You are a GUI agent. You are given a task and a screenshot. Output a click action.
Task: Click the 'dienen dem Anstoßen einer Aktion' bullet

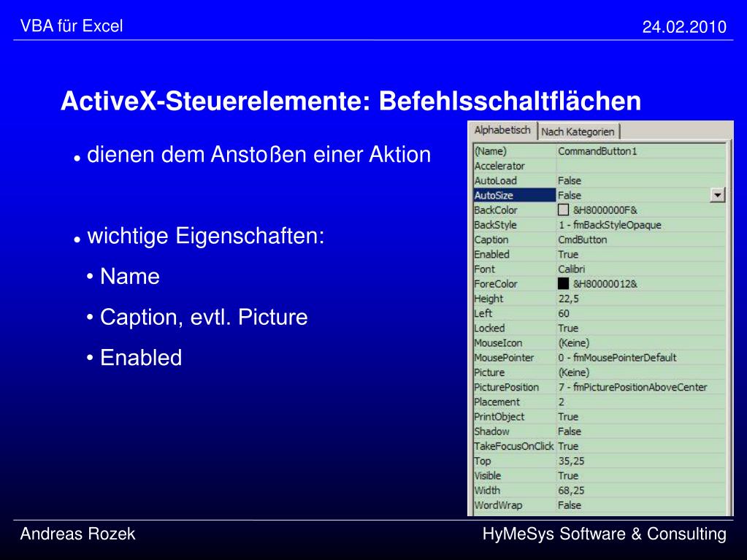pos(258,155)
